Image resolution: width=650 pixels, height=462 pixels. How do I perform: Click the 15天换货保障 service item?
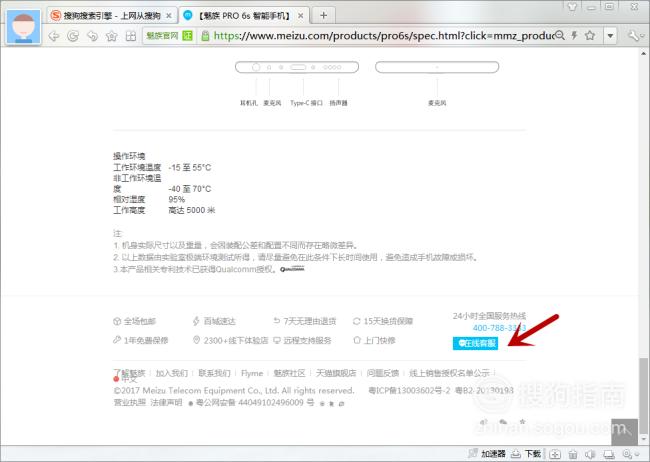(x=383, y=321)
